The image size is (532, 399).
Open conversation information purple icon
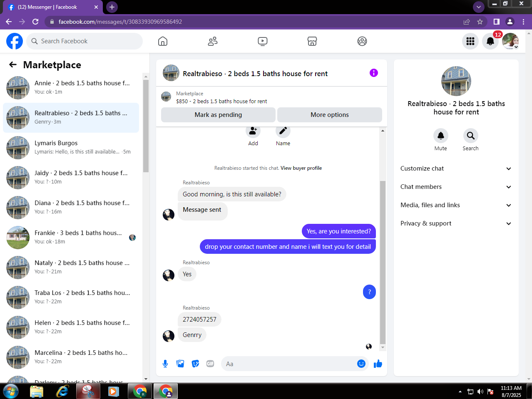(374, 73)
